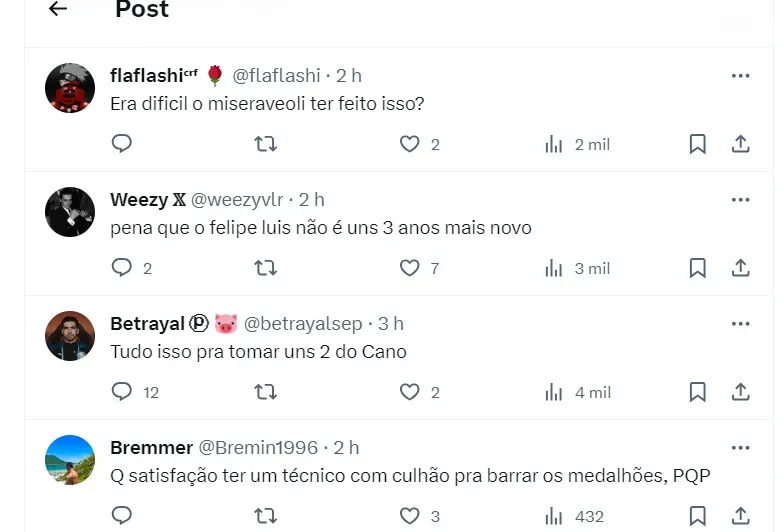Click flaflashi's avatar image

point(70,88)
